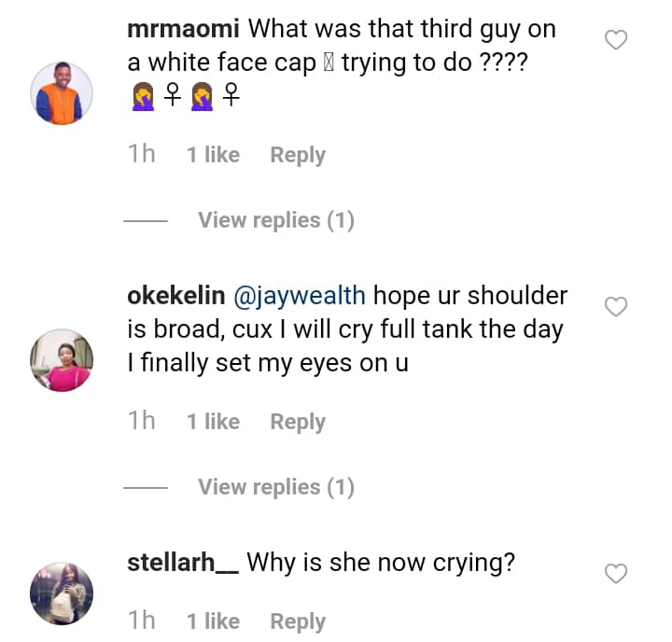Open okekelin's profile avatar
Image resolution: width=672 pixels, height=642 pixels.
[63, 360]
